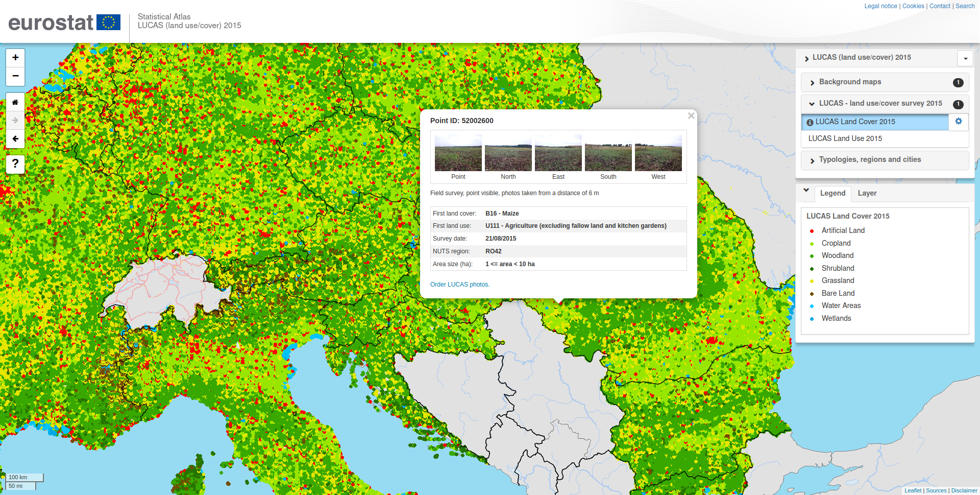Viewport: 980px width, 495px height.
Task: Collapse the legend panel chevron
Action: (x=806, y=190)
